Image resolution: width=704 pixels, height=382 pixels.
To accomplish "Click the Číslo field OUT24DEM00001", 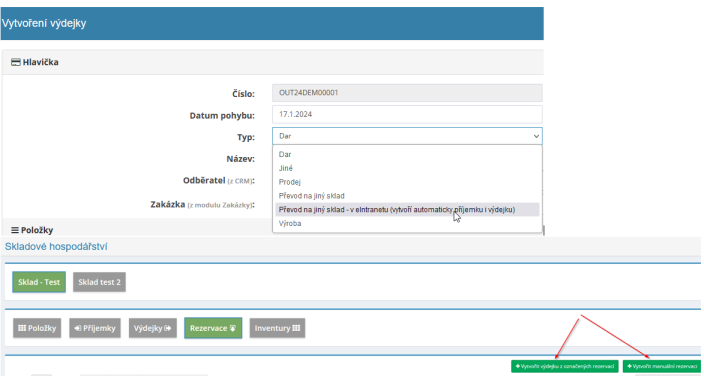I will (x=407, y=93).
